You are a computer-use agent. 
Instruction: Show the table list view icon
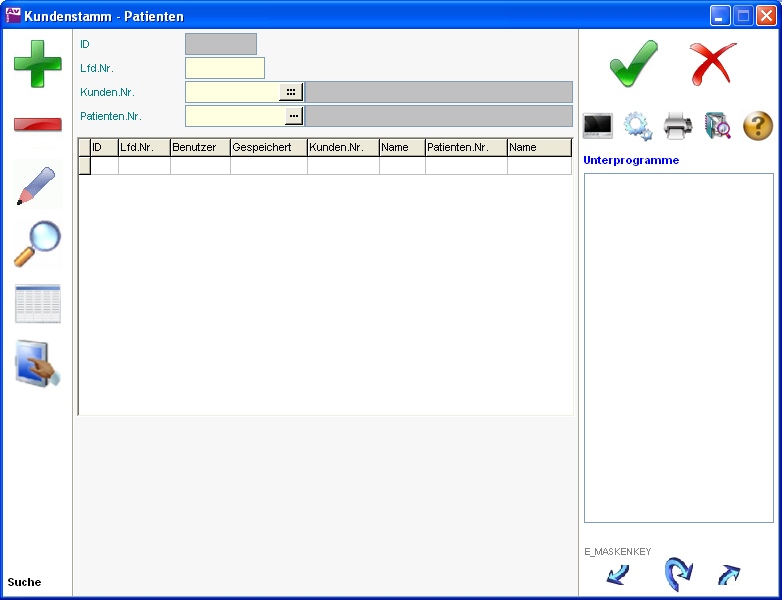[37, 304]
